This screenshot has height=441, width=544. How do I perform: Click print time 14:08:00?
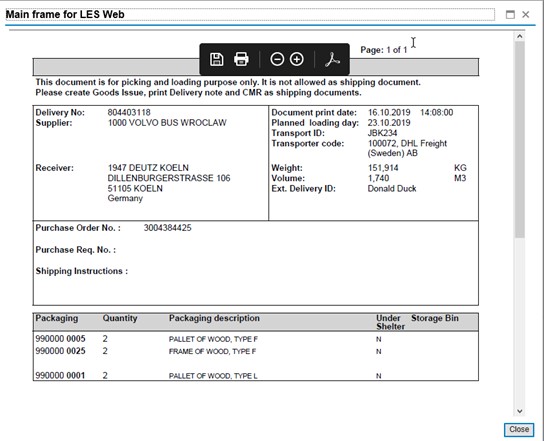[436, 112]
